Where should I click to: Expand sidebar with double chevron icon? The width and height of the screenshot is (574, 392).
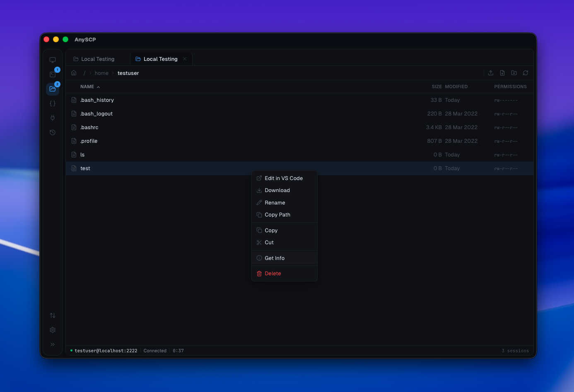pyautogui.click(x=53, y=344)
